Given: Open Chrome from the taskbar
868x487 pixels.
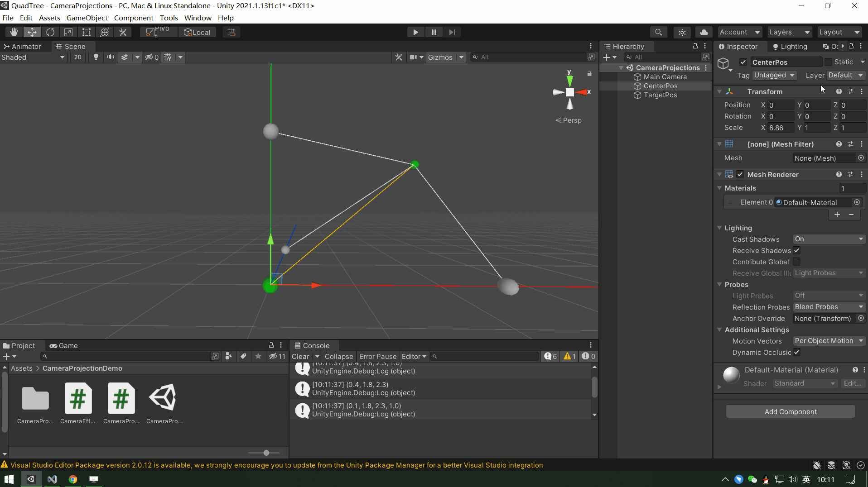Looking at the screenshot, I should pyautogui.click(x=73, y=479).
